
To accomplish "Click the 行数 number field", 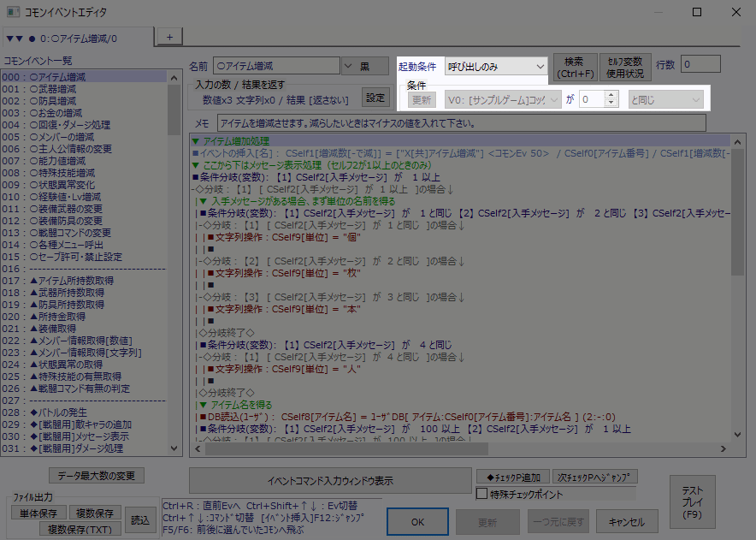I will 700,64.
